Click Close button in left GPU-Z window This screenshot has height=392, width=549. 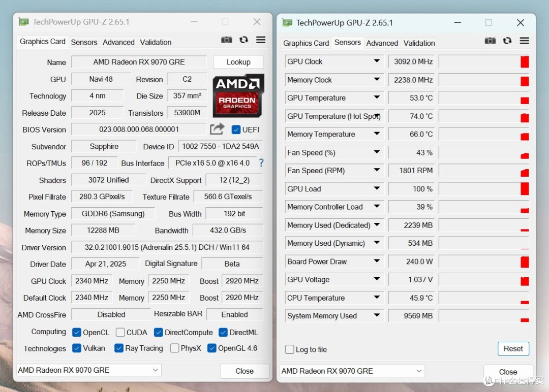tap(245, 371)
